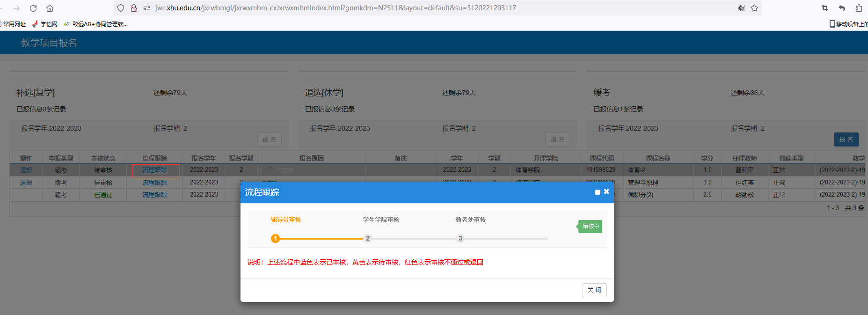Click the undo arrow toolbar icon
Viewport: 868px width, 315px height.
pyautogui.click(x=842, y=8)
